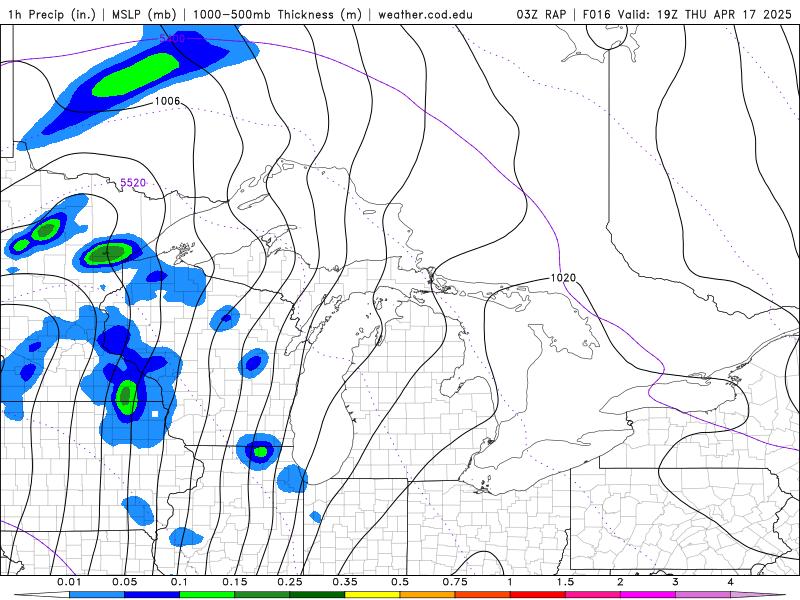Click the '03Z RAP' model run label

click(x=541, y=14)
